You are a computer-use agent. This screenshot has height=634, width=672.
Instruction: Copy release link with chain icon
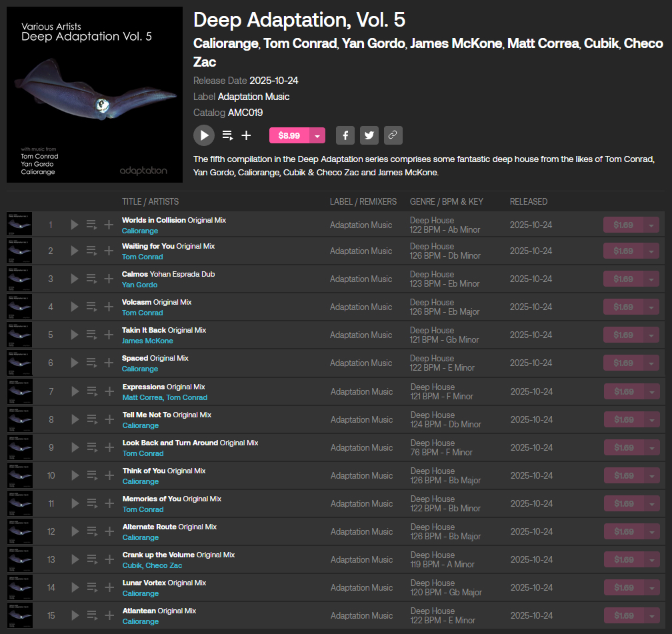(393, 135)
